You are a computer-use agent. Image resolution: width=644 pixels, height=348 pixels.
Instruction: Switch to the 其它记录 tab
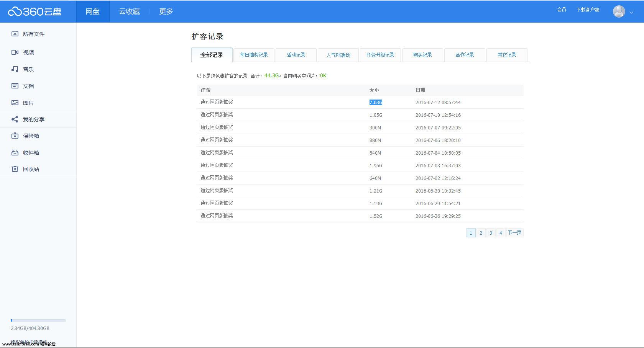(507, 55)
